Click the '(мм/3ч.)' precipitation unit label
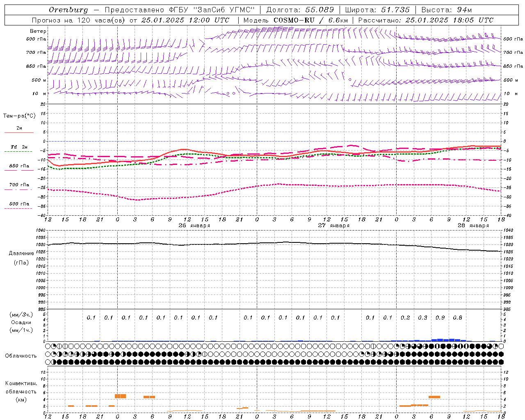 coord(21,315)
